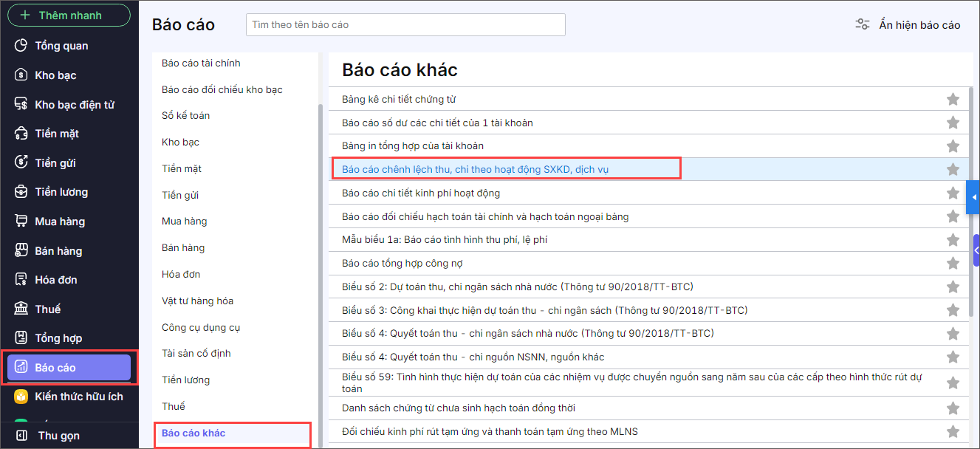The height and width of the screenshot is (449, 980).
Task: Select the Tiền mặt wallet icon
Action: click(x=21, y=134)
